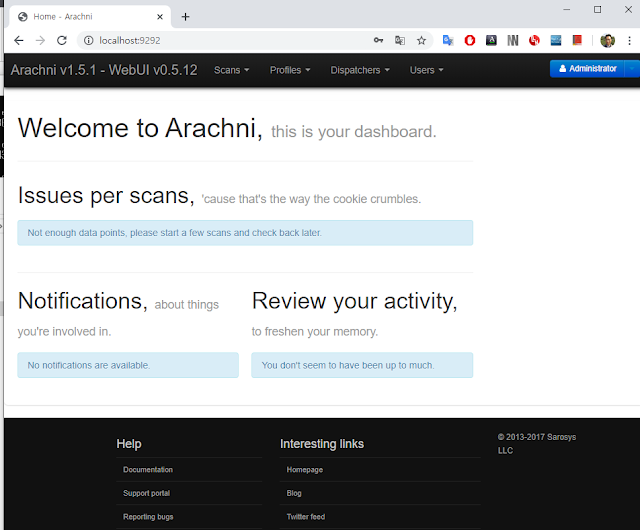The image size is (640, 530).
Task: Close the Home - Arachni tab
Action: coord(160,17)
